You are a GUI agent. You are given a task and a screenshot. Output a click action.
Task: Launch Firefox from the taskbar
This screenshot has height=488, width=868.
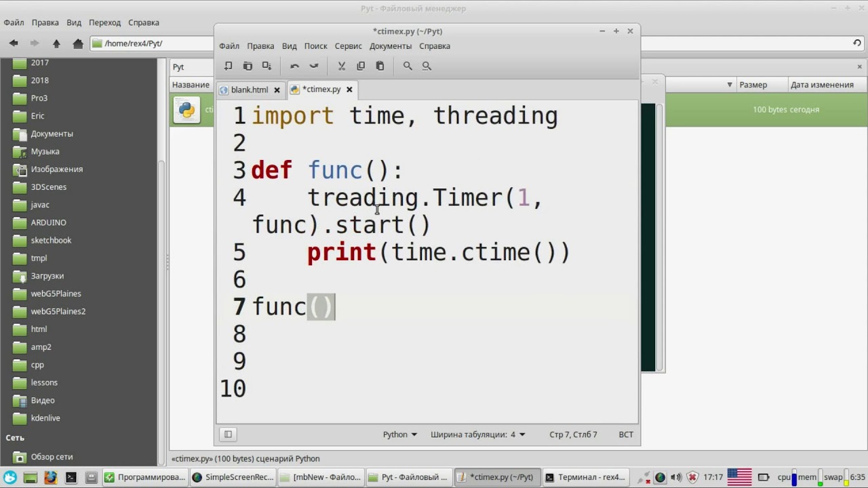click(50, 477)
